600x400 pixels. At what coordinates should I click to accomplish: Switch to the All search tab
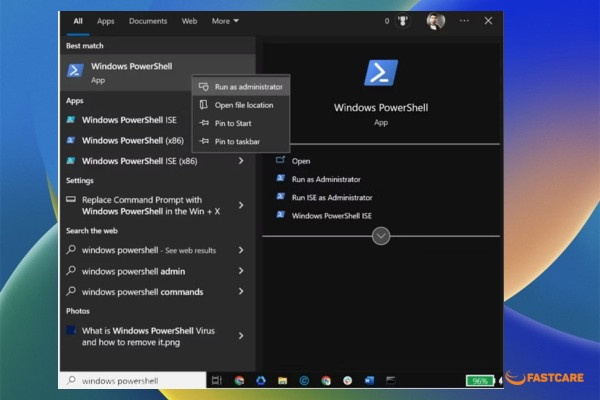tap(78, 21)
